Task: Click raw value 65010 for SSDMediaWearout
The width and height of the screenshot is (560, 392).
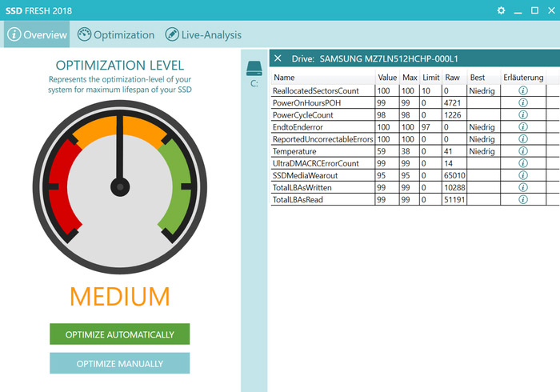Action: (x=454, y=176)
